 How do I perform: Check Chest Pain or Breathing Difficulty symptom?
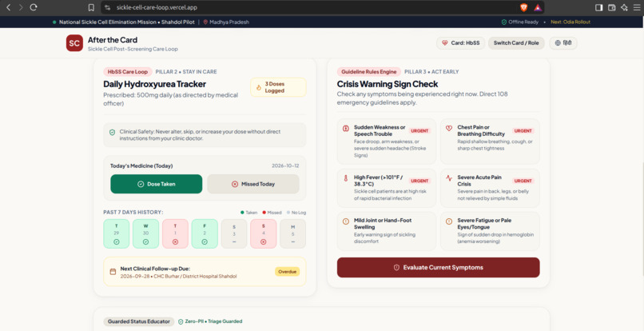(490, 142)
